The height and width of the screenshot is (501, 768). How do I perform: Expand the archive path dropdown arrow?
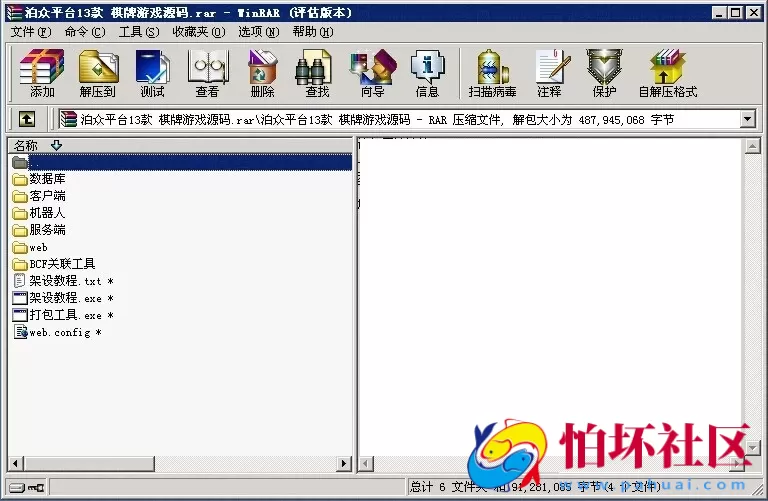click(x=747, y=119)
